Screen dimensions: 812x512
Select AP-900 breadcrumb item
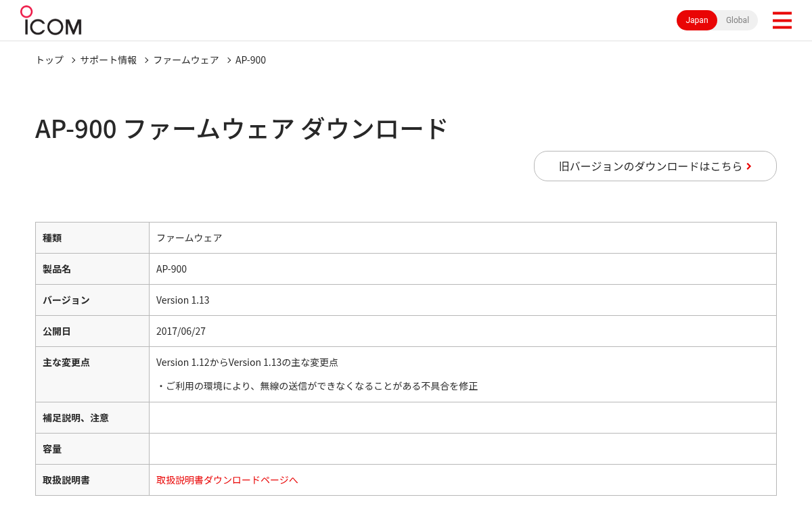point(250,60)
